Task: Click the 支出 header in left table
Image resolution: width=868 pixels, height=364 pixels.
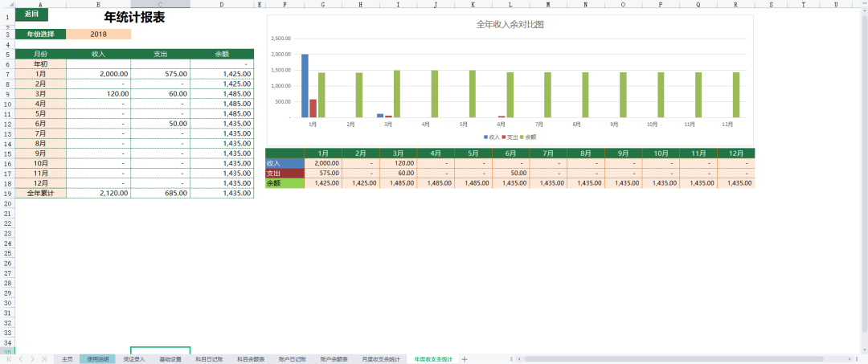Action: [161, 54]
